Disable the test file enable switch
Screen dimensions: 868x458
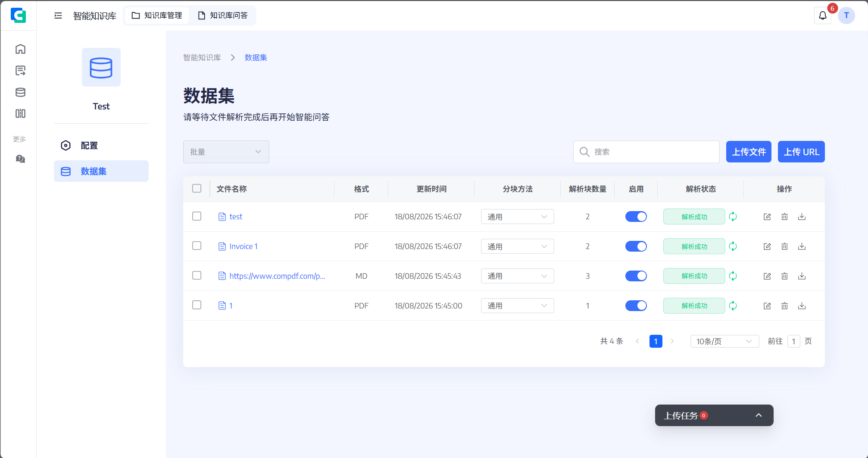(x=636, y=217)
